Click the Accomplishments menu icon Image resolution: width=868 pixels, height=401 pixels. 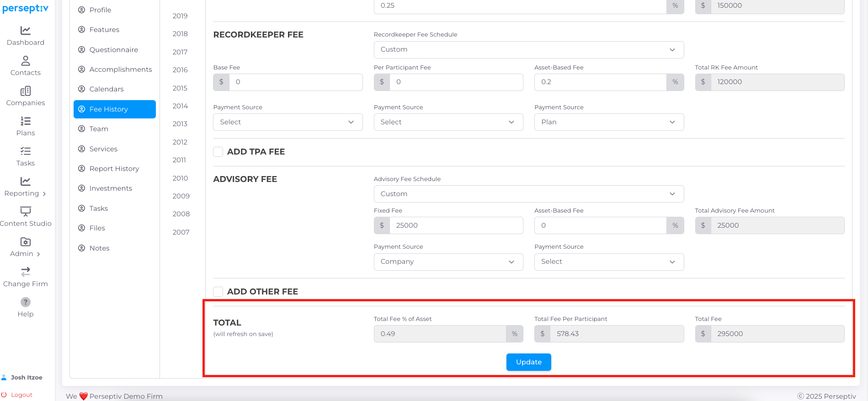tap(82, 69)
